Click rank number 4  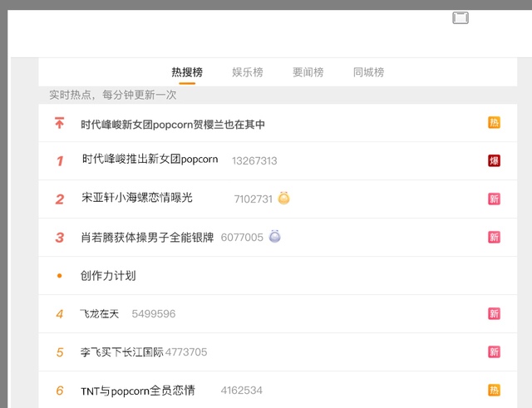click(60, 314)
